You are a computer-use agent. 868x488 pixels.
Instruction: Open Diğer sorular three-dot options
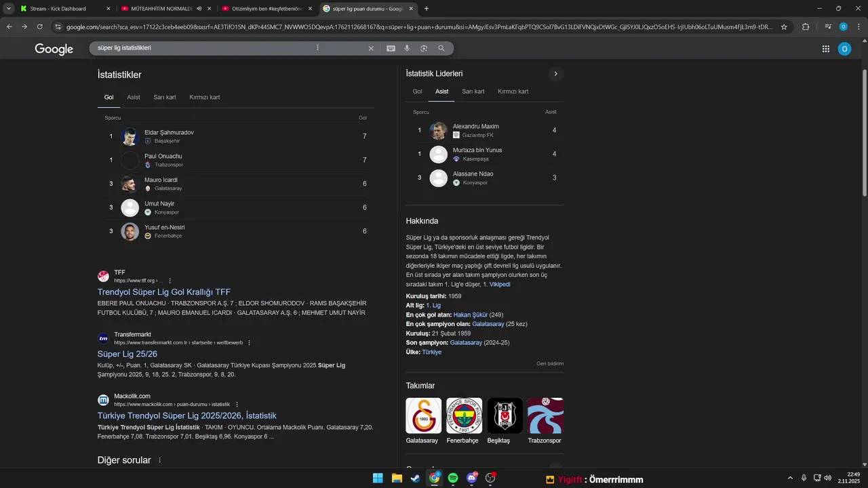coord(160,460)
